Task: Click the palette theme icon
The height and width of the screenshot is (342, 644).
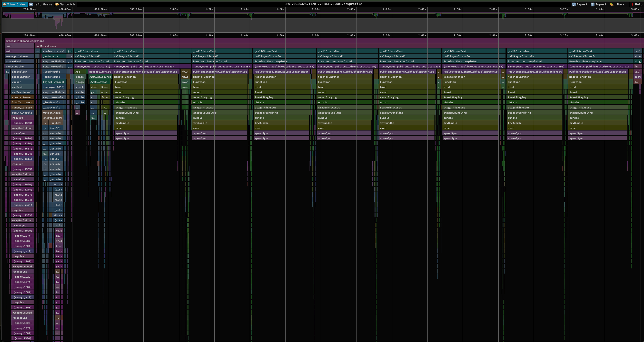Action: (x=612, y=4)
